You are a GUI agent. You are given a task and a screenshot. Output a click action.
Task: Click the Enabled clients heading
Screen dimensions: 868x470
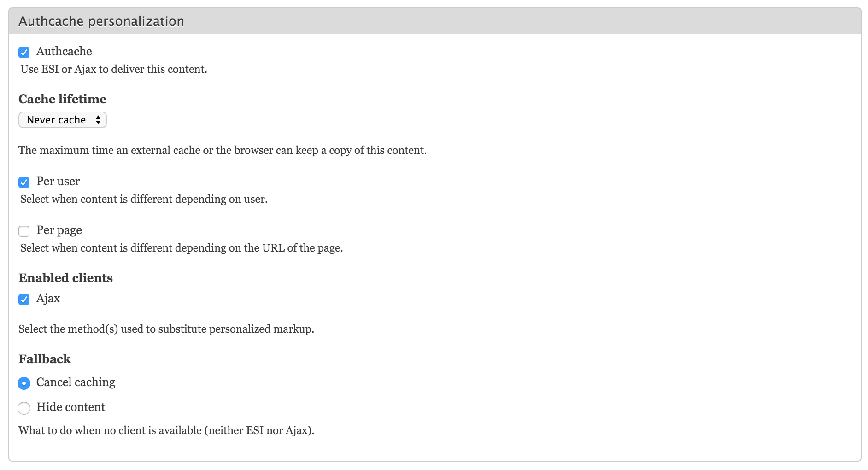click(x=65, y=278)
